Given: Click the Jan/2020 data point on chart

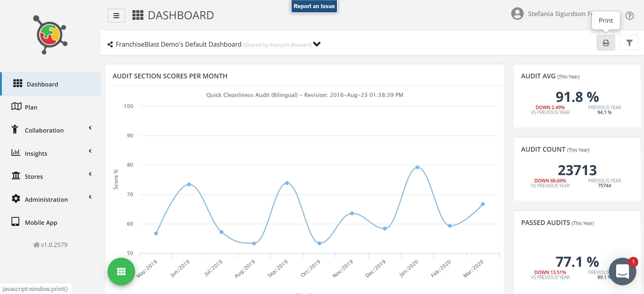Looking at the screenshot, I should pyautogui.click(x=417, y=167).
